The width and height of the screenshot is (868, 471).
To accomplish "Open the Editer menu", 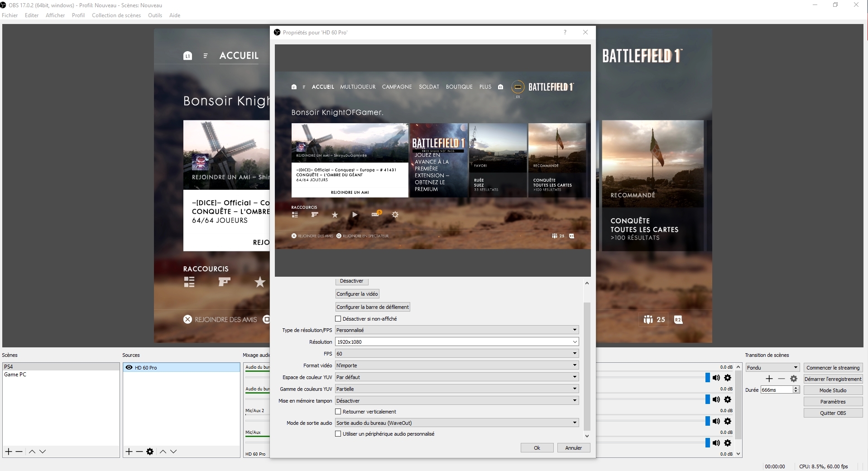I will [32, 15].
